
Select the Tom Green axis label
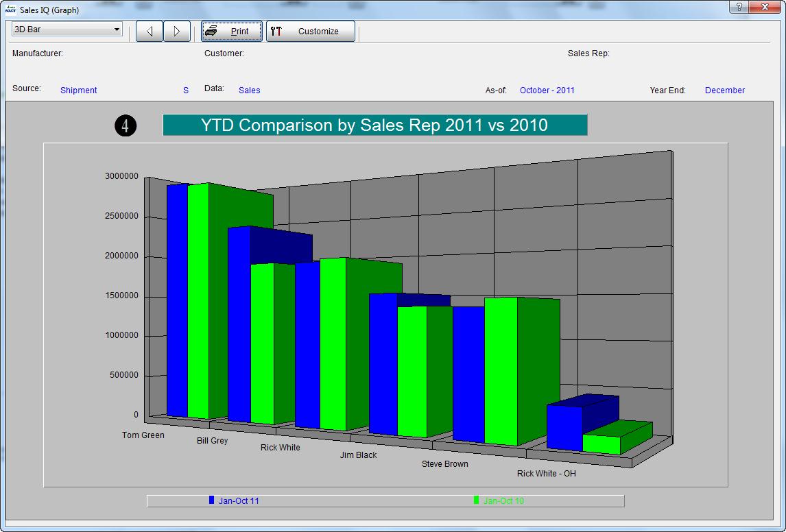click(143, 435)
